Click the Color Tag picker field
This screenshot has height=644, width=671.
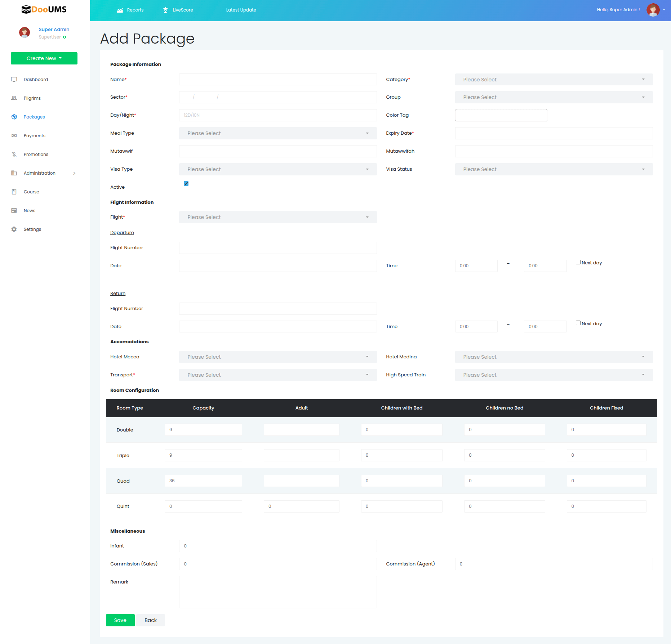pos(501,115)
